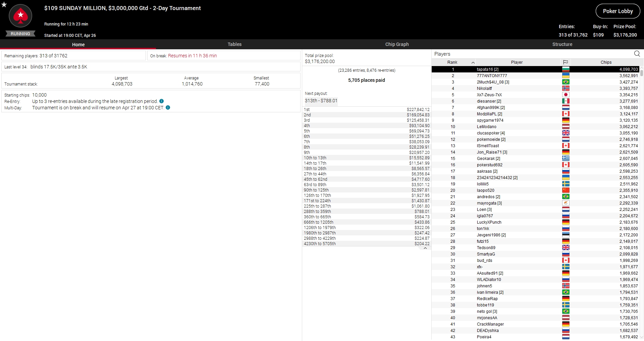Click the flag beside Xx7-Zeus-7xX
The width and height of the screenshot is (644, 341).
566,95
